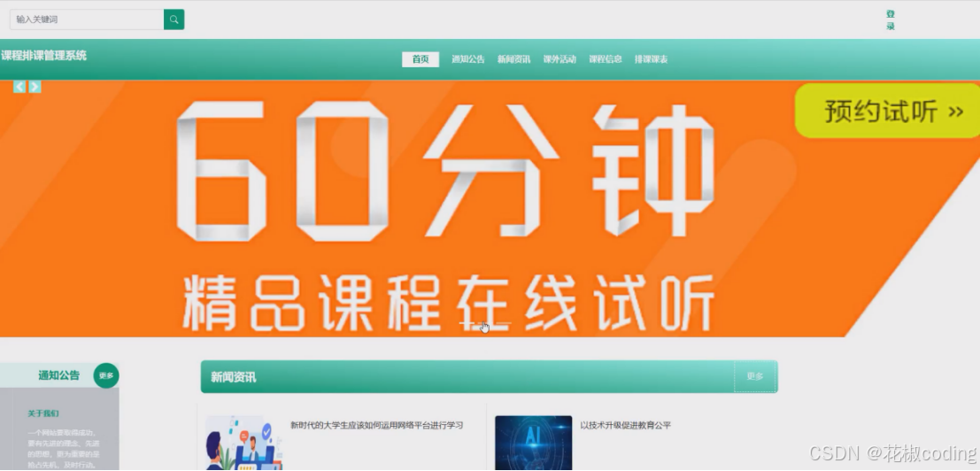This screenshot has height=471, width=980.
Task: Open the 通知公告 navigation menu item
Action: tap(468, 59)
